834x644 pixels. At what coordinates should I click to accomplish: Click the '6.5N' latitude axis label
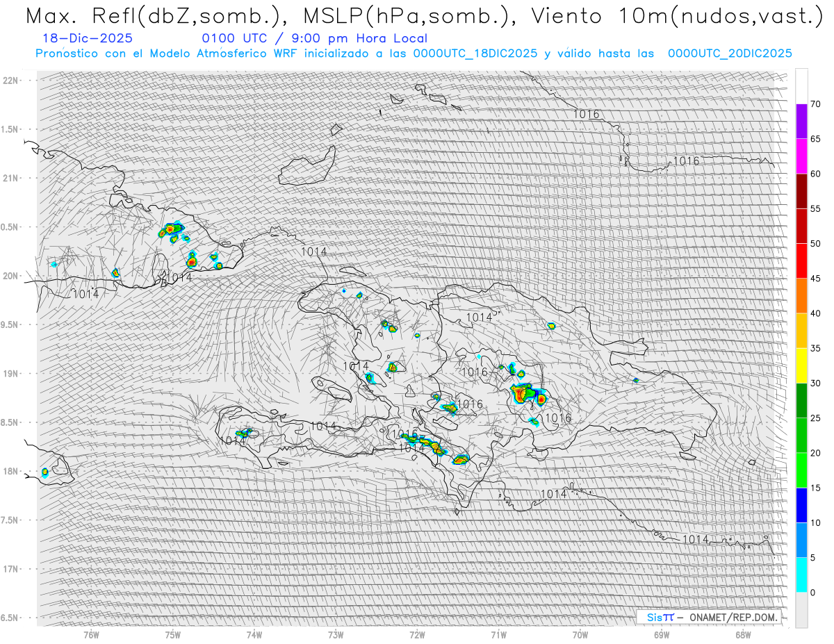tap(10, 618)
